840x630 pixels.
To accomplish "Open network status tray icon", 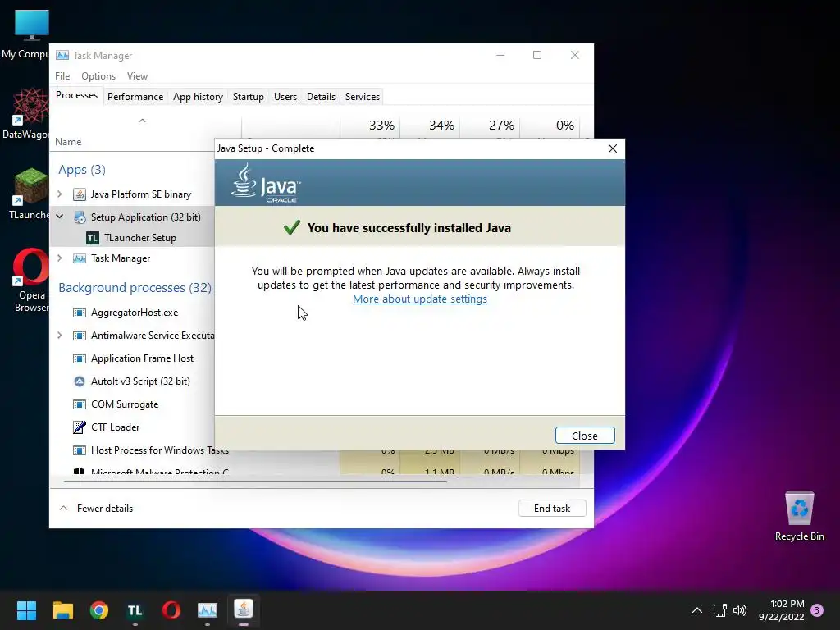I will [x=719, y=610].
